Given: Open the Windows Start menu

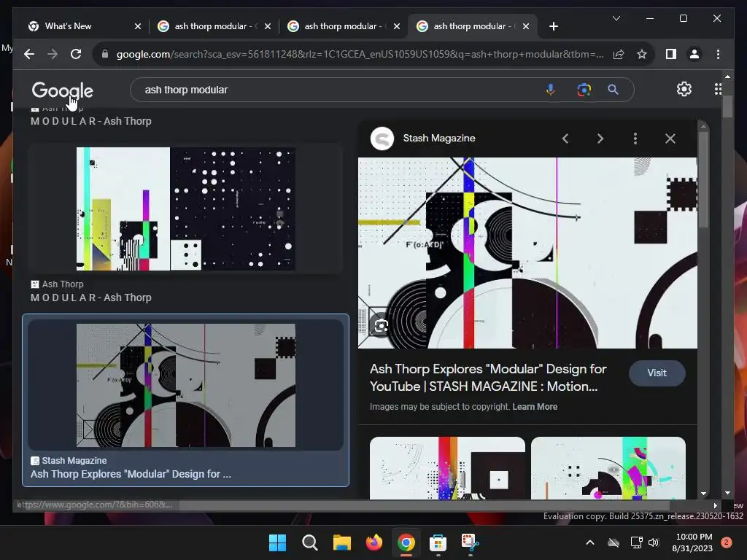Looking at the screenshot, I should click(x=277, y=542).
